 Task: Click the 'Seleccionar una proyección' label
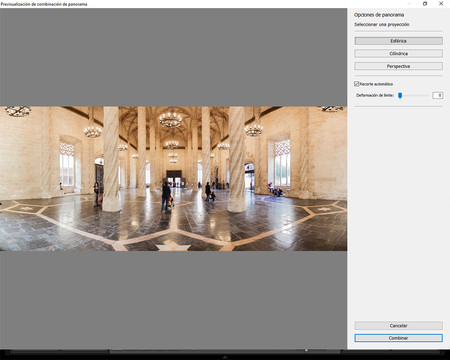coord(382,24)
